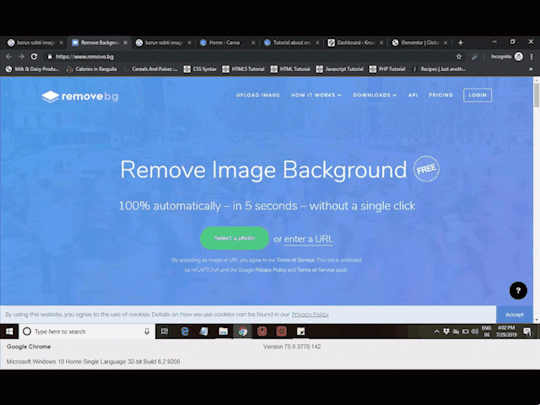Bookmark this page with the star icon
Image resolution: width=540 pixels, height=405 pixels.
click(x=459, y=56)
